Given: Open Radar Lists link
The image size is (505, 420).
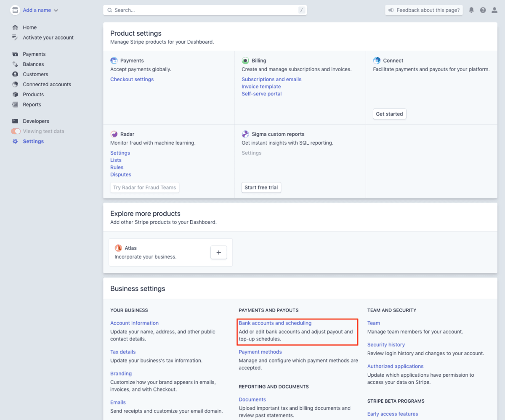Looking at the screenshot, I should 116,160.
